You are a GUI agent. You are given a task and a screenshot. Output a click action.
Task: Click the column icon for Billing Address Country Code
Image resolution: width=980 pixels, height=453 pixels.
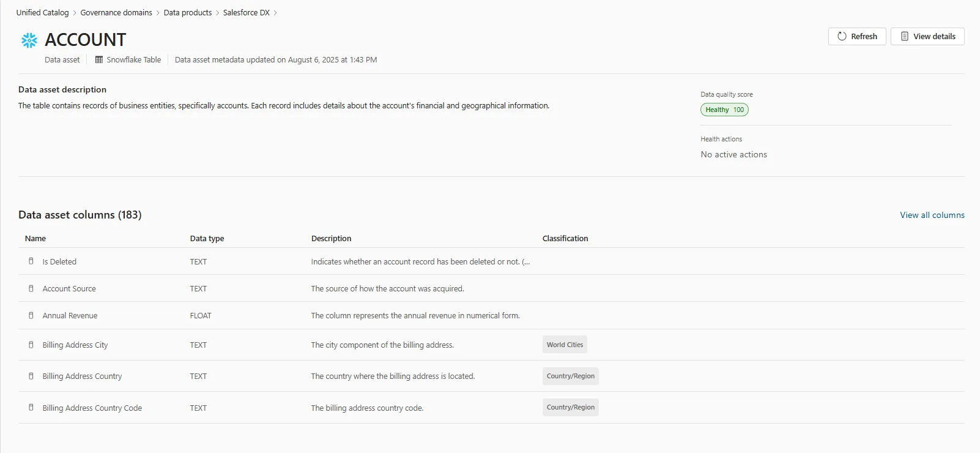coord(31,407)
